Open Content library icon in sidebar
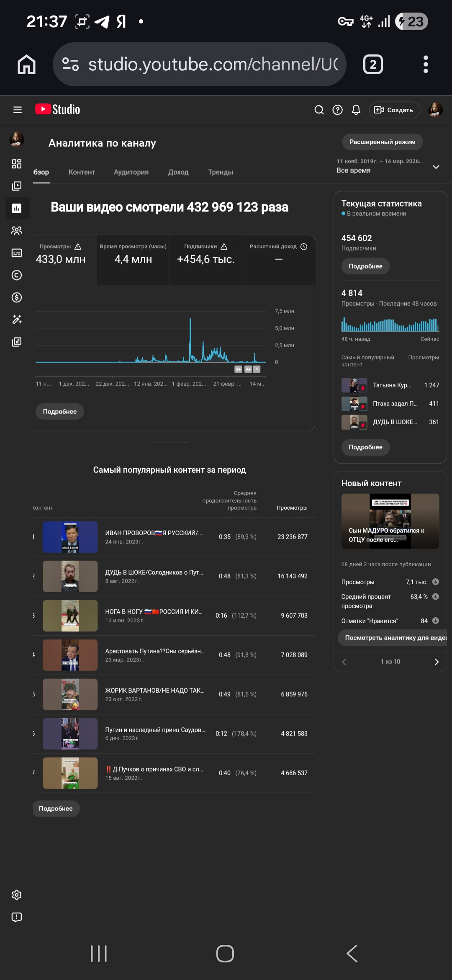 pos(17,186)
